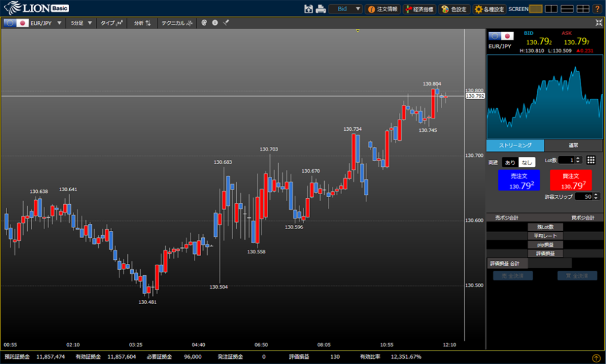Switch to four-pane grid screen layout
The width and height of the screenshot is (606, 364).
coord(584,9)
